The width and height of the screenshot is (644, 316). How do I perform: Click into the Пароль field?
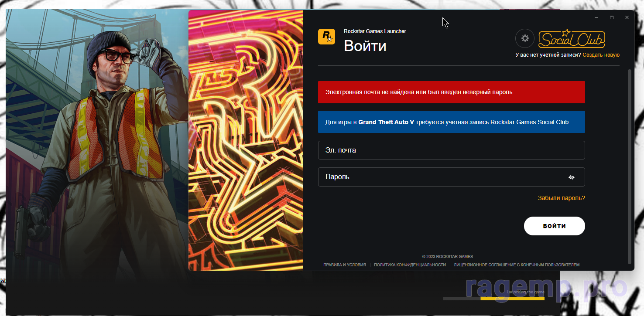click(441, 177)
